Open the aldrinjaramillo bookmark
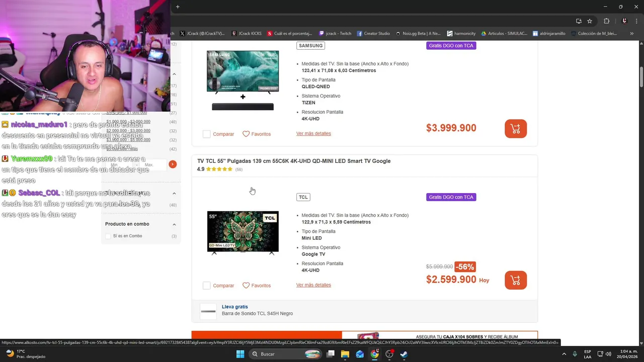This screenshot has width=644, height=362. click(549, 34)
